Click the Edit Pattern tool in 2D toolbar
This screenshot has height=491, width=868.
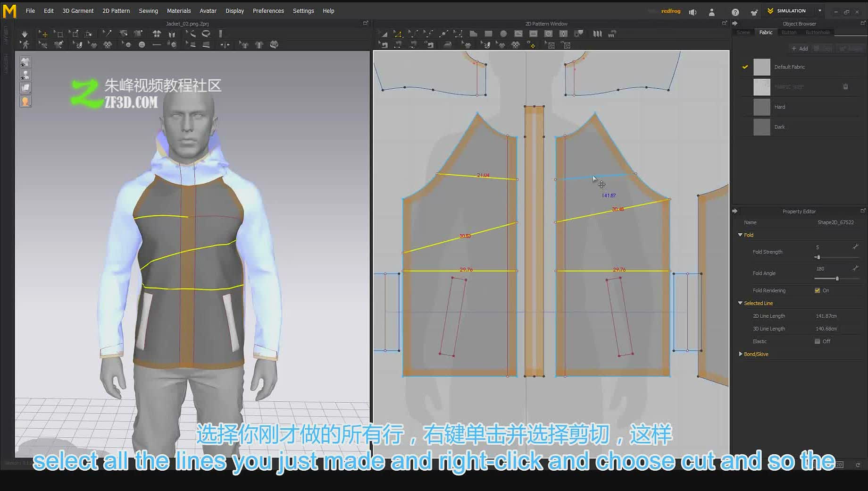[x=398, y=34]
